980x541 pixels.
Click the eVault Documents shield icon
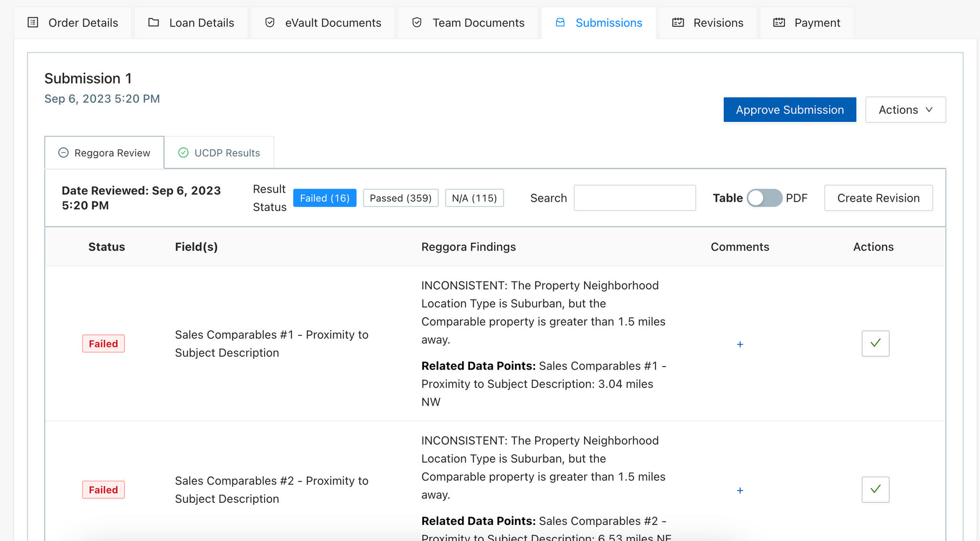[269, 22]
